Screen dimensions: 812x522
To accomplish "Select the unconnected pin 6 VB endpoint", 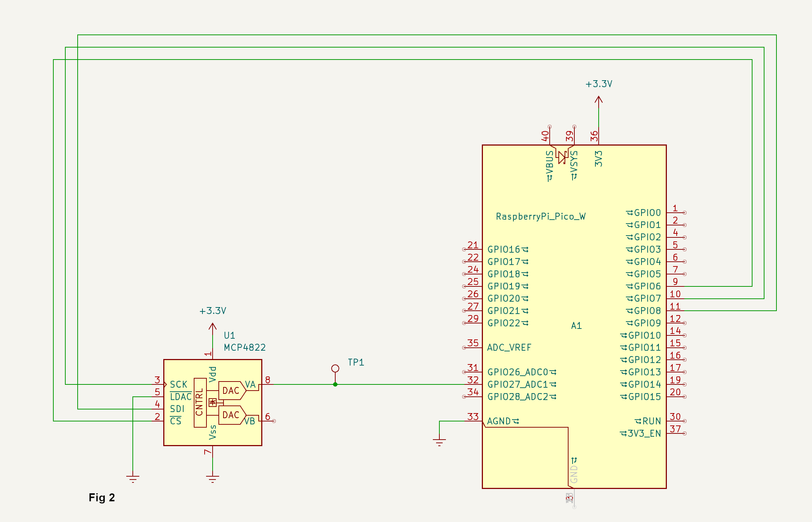I will pyautogui.click(x=274, y=421).
